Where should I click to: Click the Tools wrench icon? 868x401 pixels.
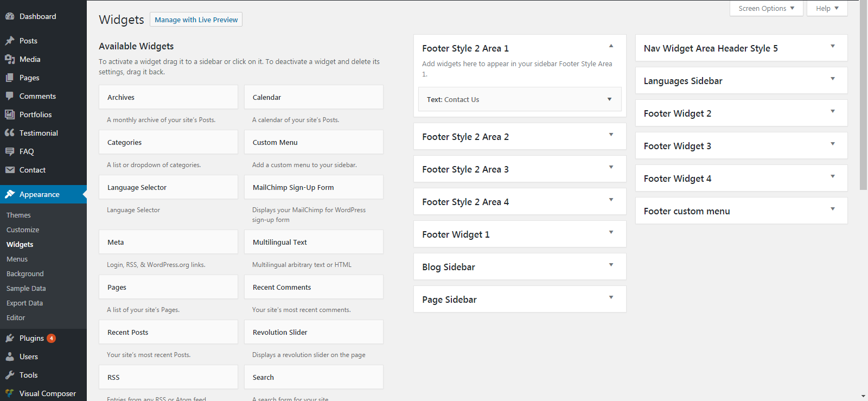[10, 375]
